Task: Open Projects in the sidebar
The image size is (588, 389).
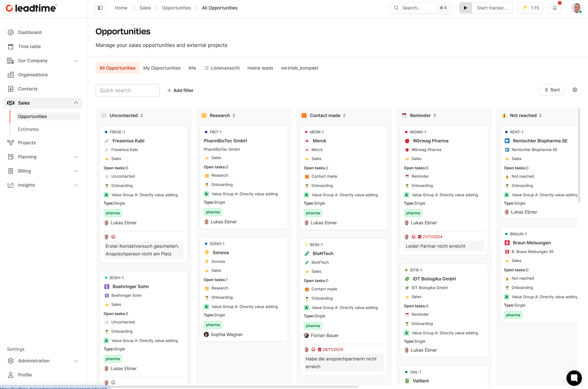Action: pyautogui.click(x=27, y=143)
